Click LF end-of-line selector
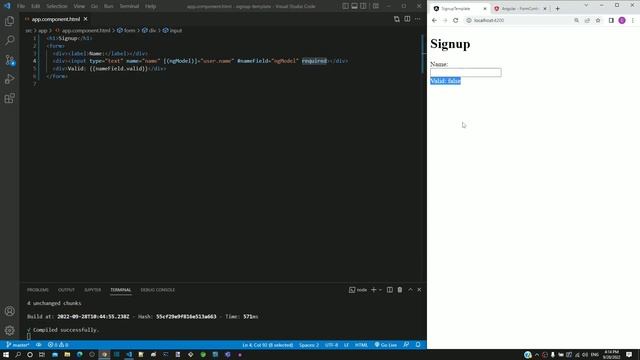Viewport: 640px width, 360px height. (x=346, y=345)
